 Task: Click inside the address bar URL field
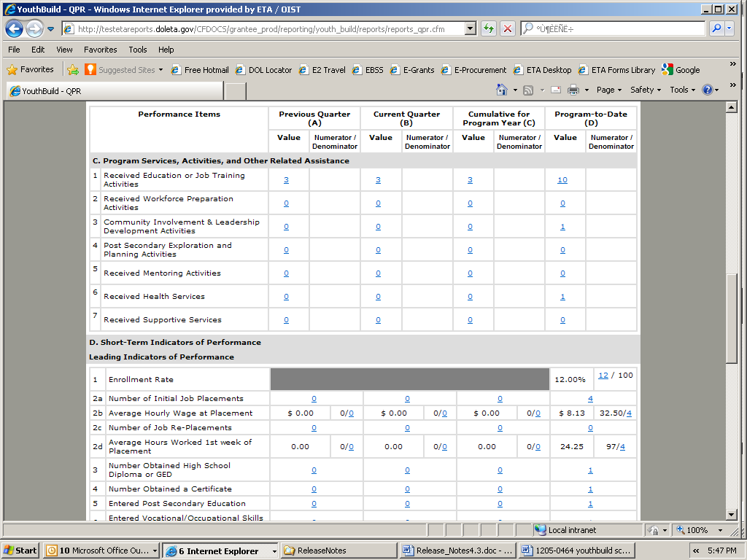270,29
